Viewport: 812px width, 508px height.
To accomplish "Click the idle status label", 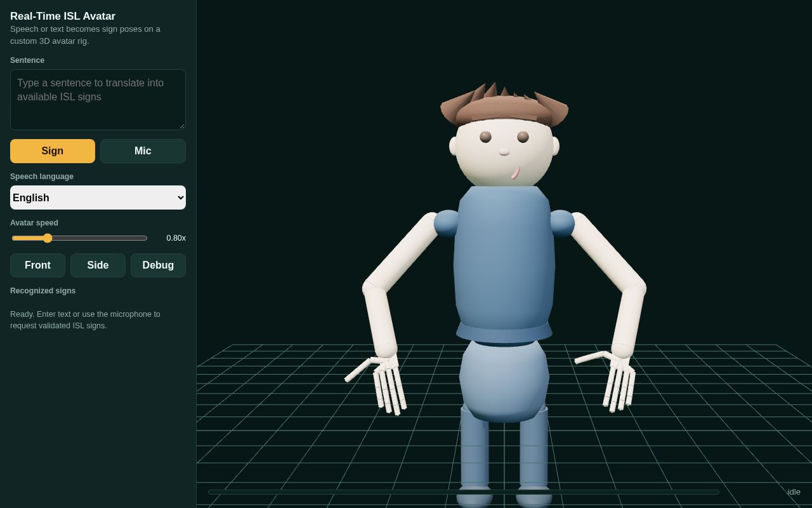I will [x=794, y=492].
